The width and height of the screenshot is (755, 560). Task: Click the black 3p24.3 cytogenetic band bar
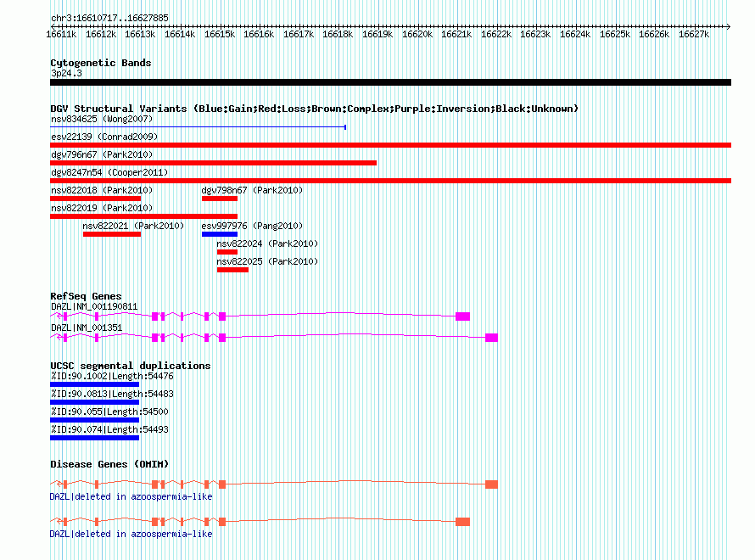(390, 82)
